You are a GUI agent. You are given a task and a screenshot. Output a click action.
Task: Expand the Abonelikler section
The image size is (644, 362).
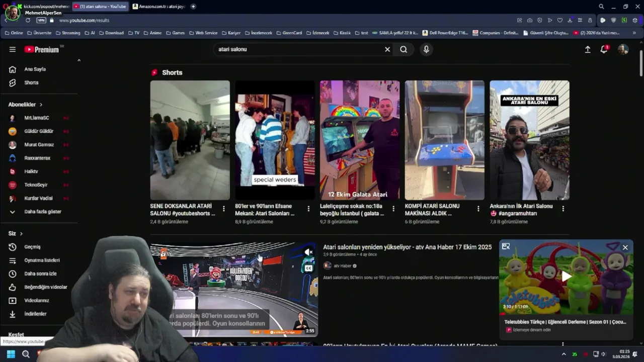(25, 105)
